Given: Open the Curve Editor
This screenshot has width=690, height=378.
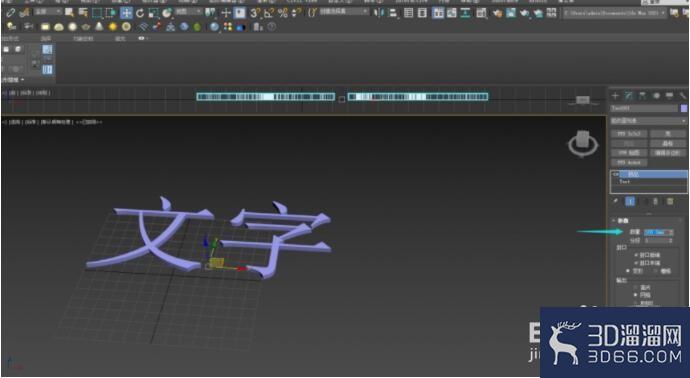Looking at the screenshot, I should point(452,13).
